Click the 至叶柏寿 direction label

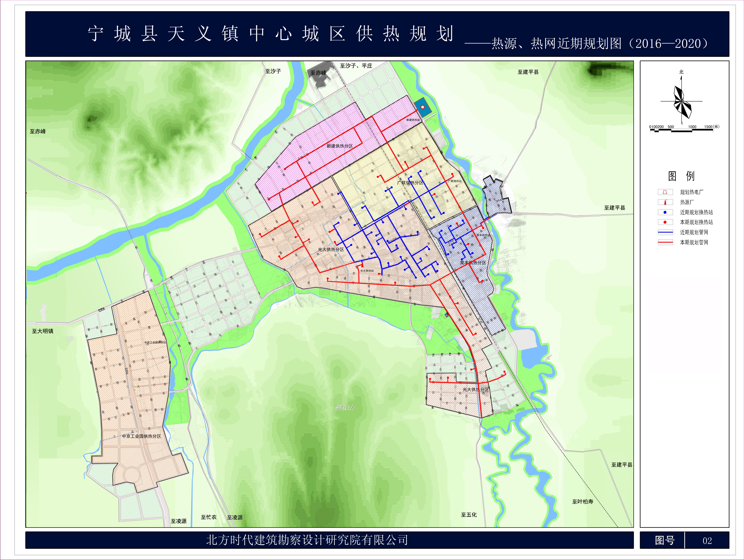[x=583, y=501]
